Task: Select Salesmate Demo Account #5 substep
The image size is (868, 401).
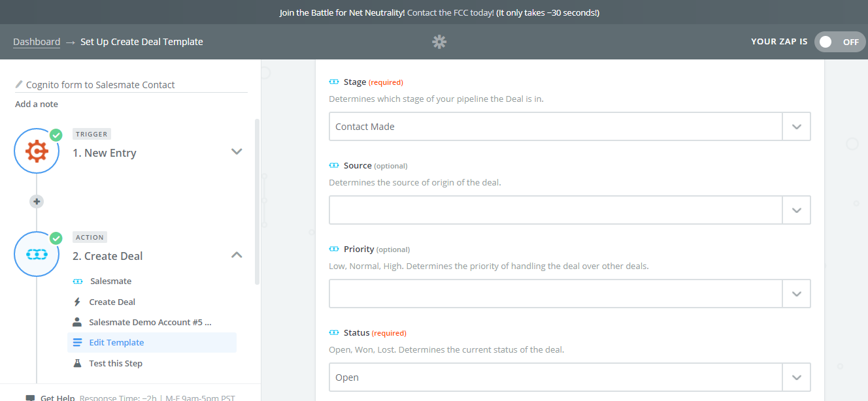Action: [x=152, y=322]
